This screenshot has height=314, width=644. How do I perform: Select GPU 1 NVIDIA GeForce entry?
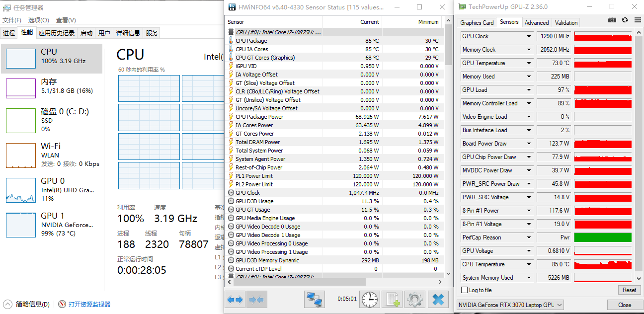click(x=52, y=225)
